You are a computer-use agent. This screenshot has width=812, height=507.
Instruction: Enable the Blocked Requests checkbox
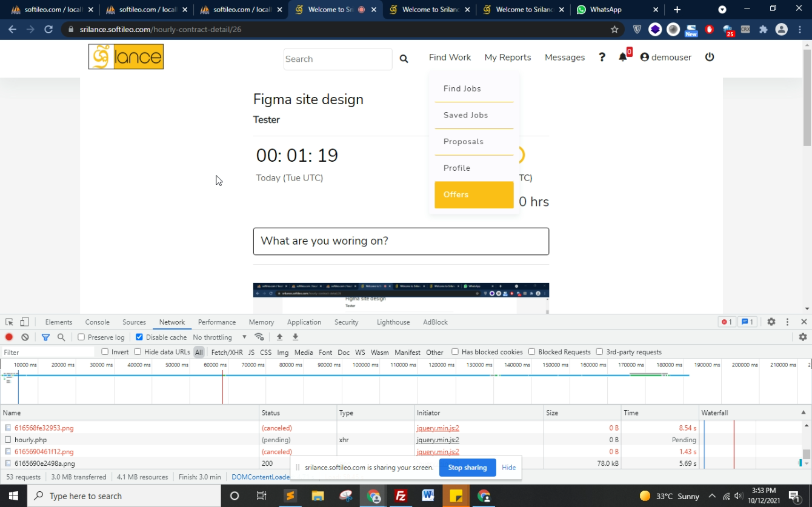click(532, 352)
